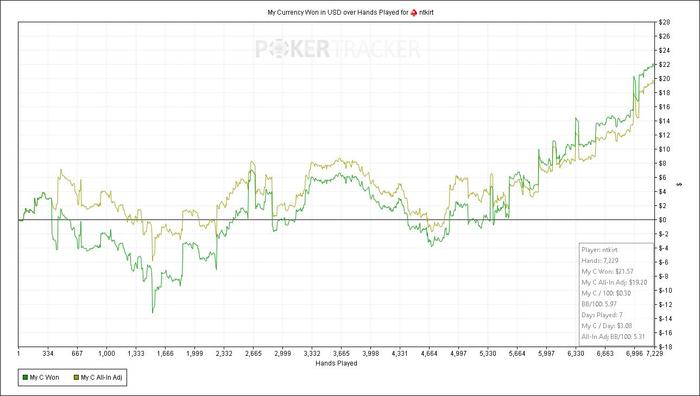Click the x-axis tick label '2,332'
The image size is (700, 396).
(224, 354)
